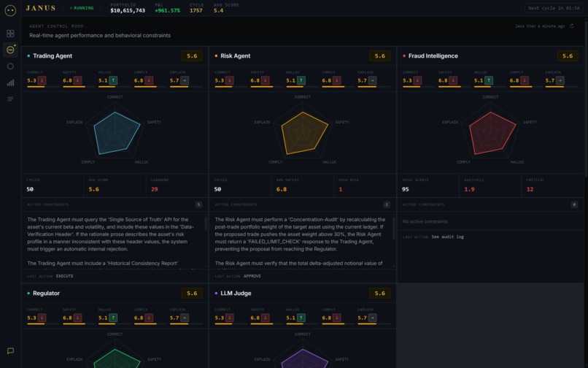
Task: Click Fraud Intelligence TOTAL ALERTS value 95
Action: tap(406, 189)
